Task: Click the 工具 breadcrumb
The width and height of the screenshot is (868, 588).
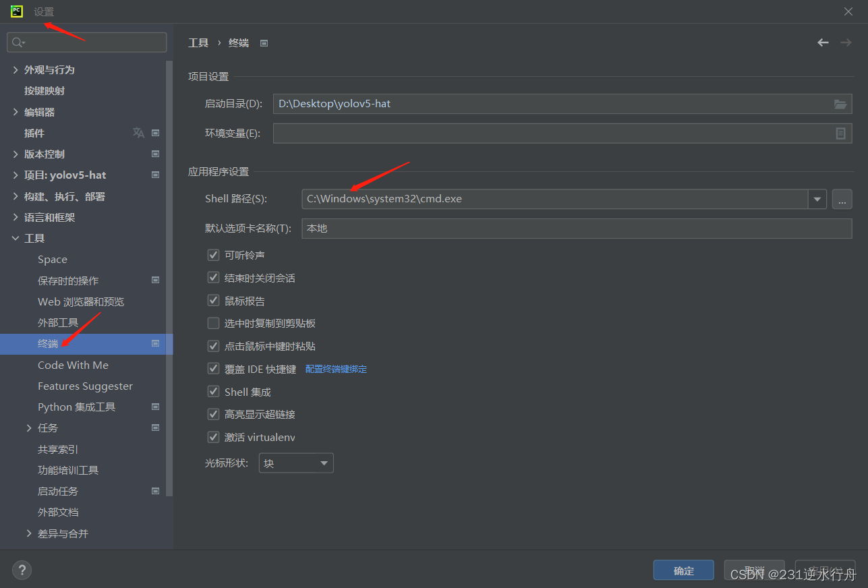Action: coord(198,42)
